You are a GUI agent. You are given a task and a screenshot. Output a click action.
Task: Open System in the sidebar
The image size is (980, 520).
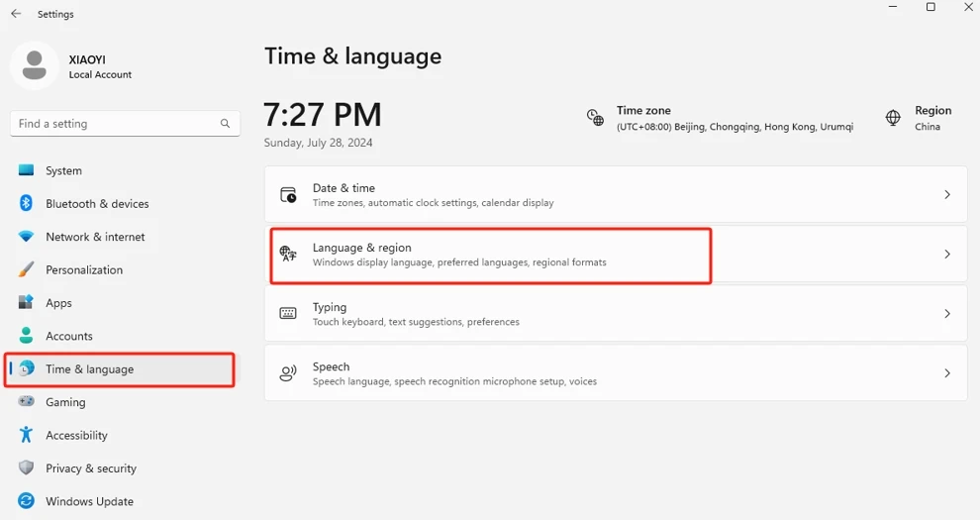63,170
